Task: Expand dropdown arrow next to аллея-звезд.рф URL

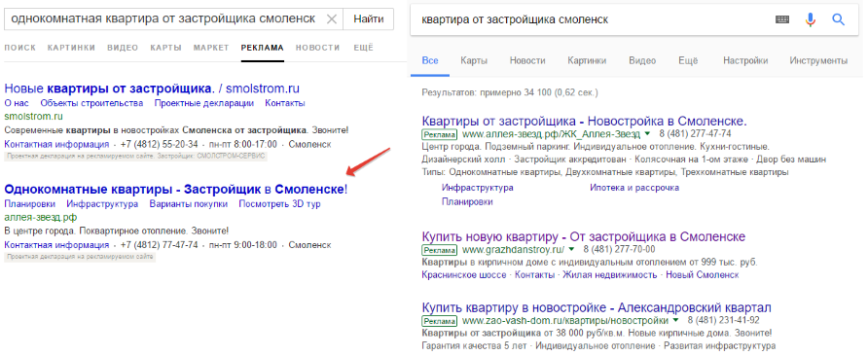Action: pyautogui.click(x=648, y=134)
